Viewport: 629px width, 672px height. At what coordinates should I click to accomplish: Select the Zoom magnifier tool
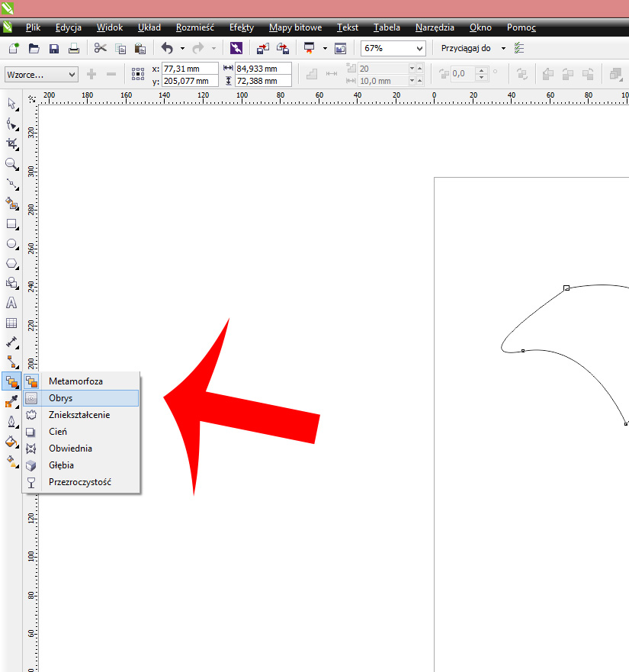point(11,164)
